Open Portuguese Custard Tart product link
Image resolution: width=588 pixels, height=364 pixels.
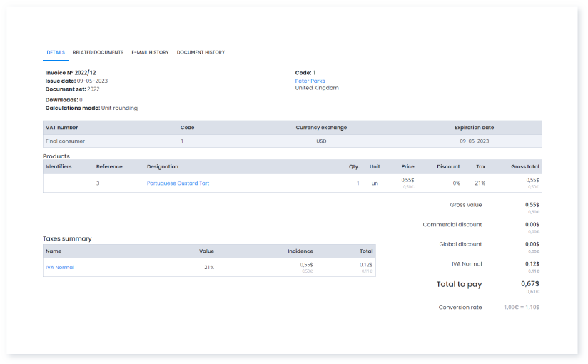(178, 183)
